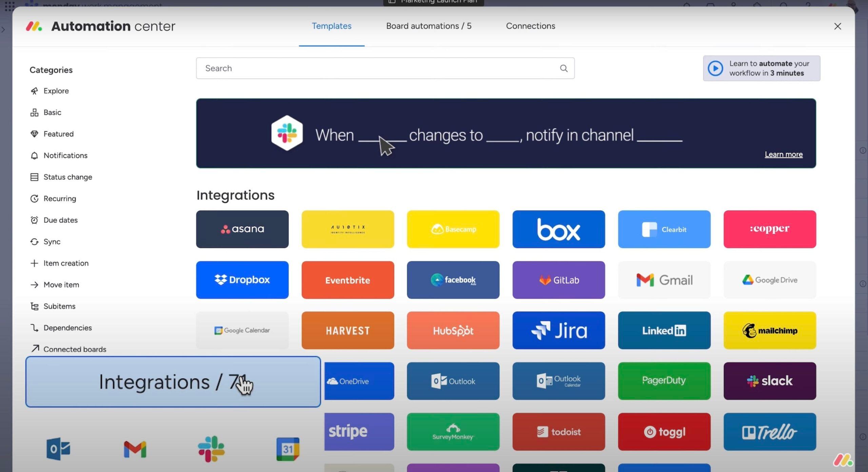Open the asana integration tile

242,229
